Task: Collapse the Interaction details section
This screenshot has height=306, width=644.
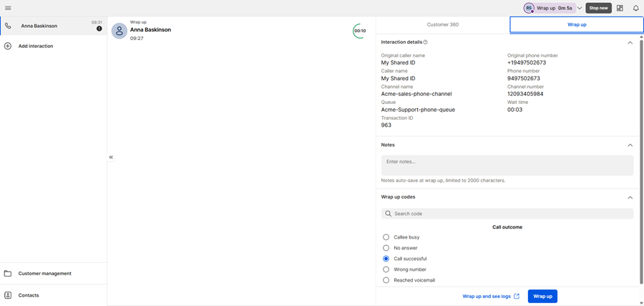Action: click(630, 43)
